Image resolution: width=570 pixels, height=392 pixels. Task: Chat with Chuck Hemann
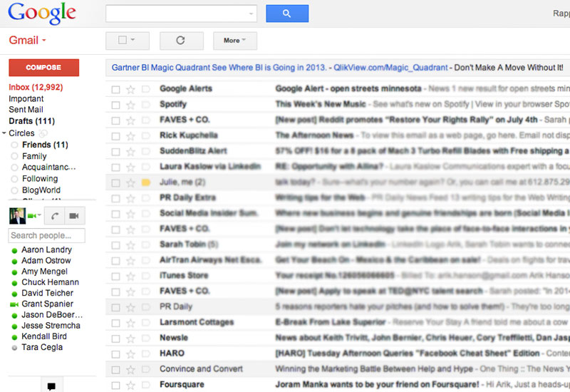click(50, 282)
